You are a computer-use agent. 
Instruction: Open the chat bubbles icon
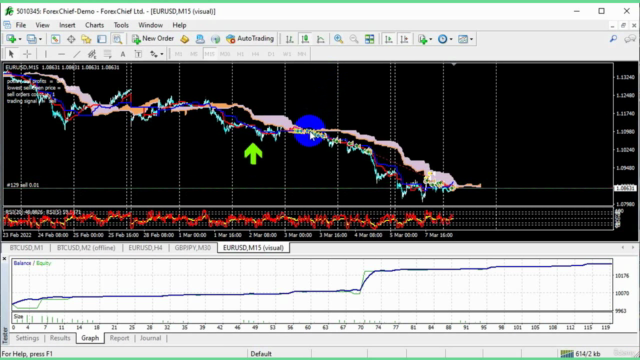pyautogui.click(x=630, y=39)
